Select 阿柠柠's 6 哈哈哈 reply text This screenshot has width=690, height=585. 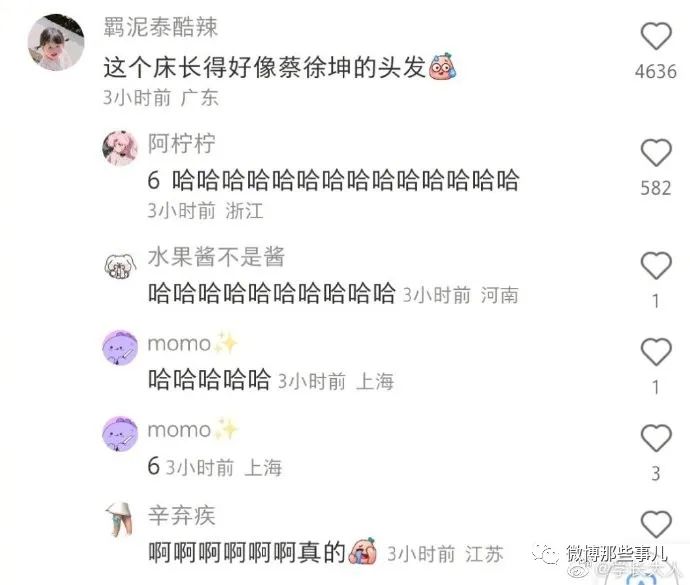(x=333, y=180)
